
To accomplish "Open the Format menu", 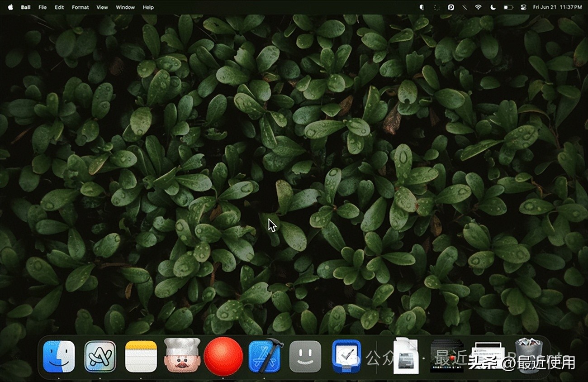I will pos(80,7).
